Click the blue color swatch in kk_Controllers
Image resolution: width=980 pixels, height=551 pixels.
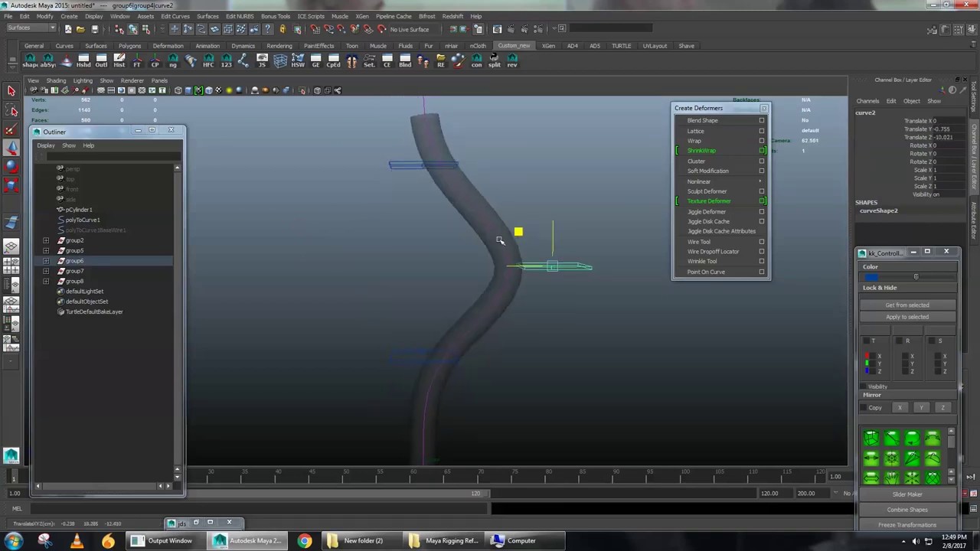coord(871,277)
